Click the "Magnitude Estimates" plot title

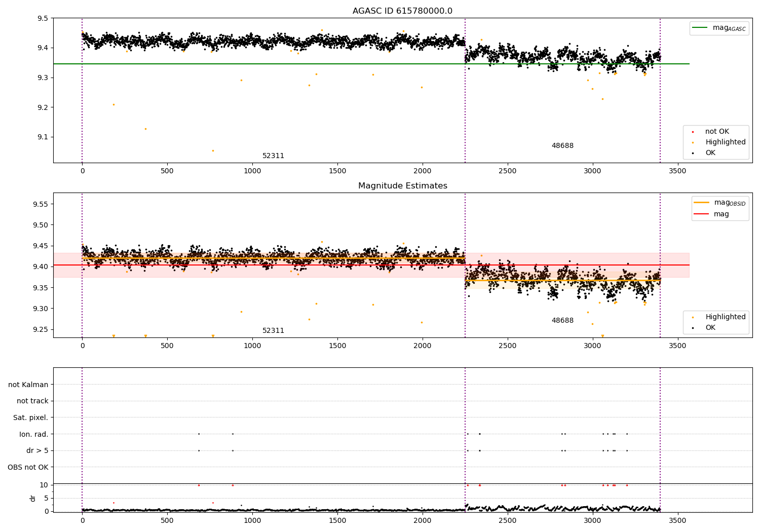point(402,186)
